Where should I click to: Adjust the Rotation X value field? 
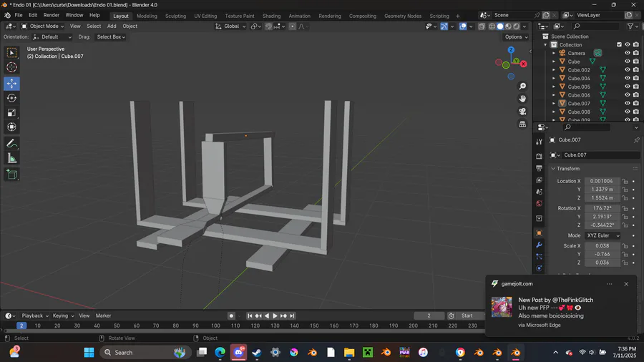click(x=602, y=208)
